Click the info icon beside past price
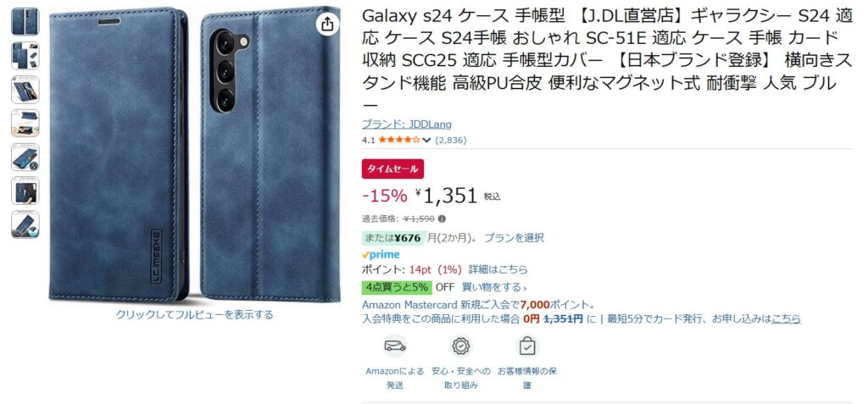This screenshot has height=404, width=868. point(442,218)
